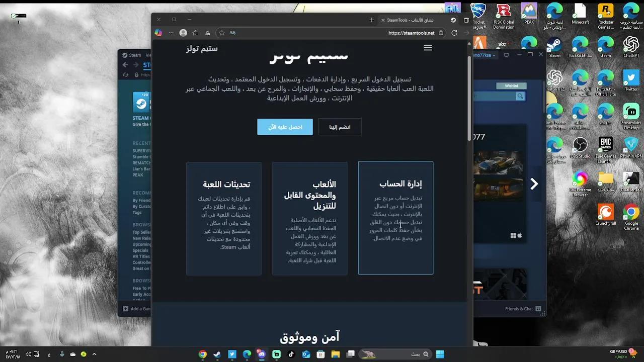
Task: Open Discord from the taskbar
Action: coord(261,354)
